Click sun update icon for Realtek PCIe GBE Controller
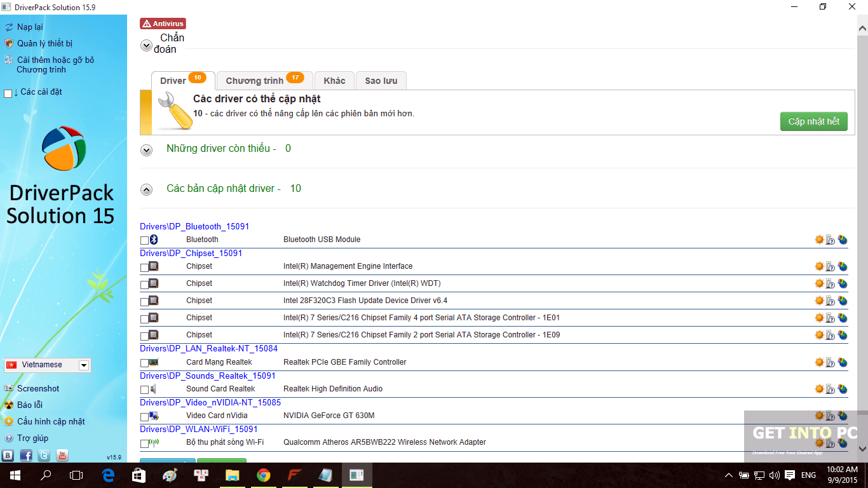 pos(819,362)
